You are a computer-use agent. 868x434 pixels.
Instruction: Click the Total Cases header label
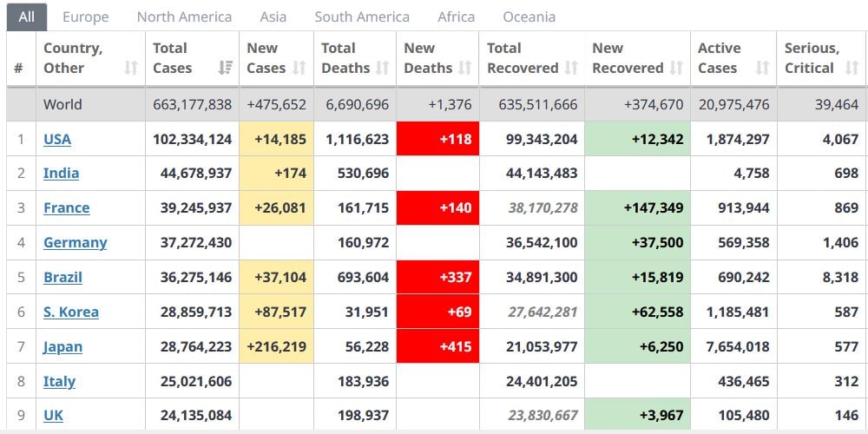[x=172, y=58]
